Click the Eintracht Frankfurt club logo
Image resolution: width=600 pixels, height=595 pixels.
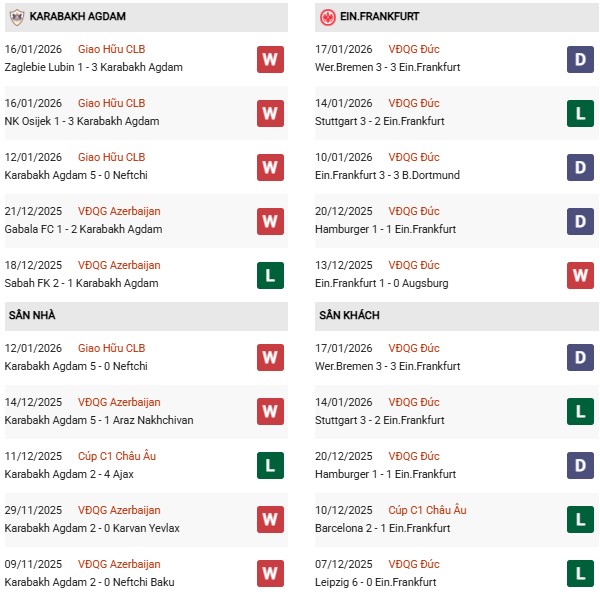325,17
